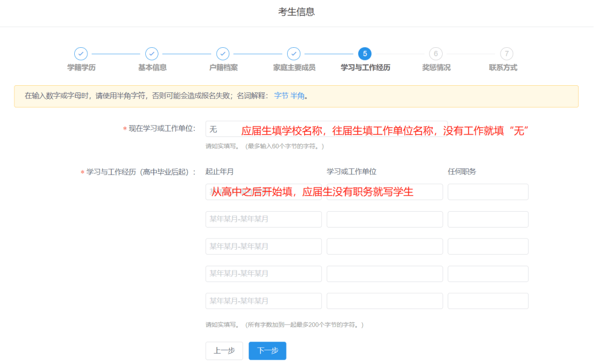This screenshot has width=594, height=364.
Task: Click the 学习与工作经历(高中毕业后起) label
Action: coord(141,172)
